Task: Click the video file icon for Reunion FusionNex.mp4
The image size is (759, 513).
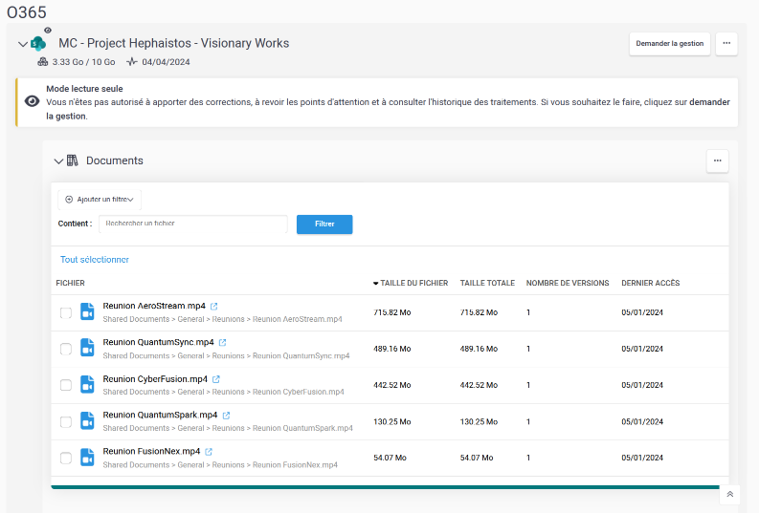Action: tap(87, 457)
